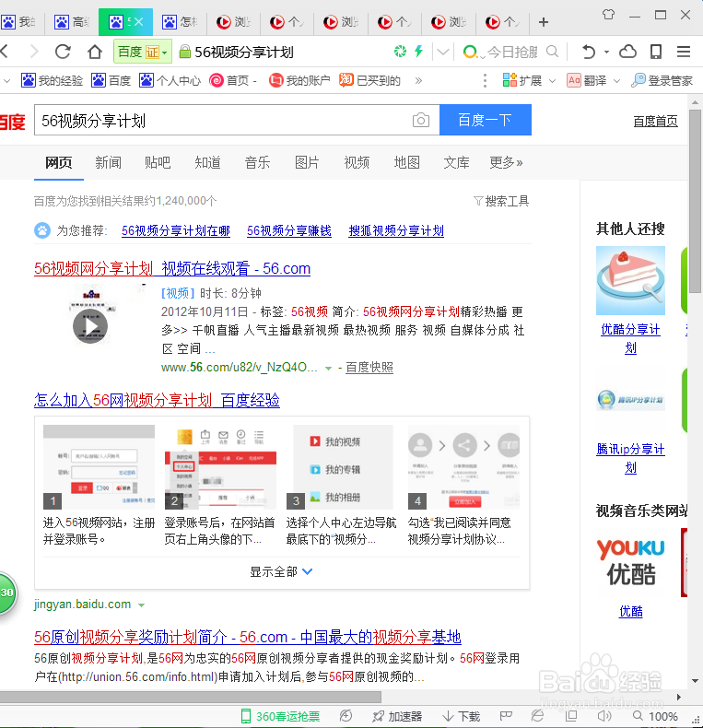Click the 百度一下 search button
The image size is (703, 728).
pyautogui.click(x=486, y=120)
